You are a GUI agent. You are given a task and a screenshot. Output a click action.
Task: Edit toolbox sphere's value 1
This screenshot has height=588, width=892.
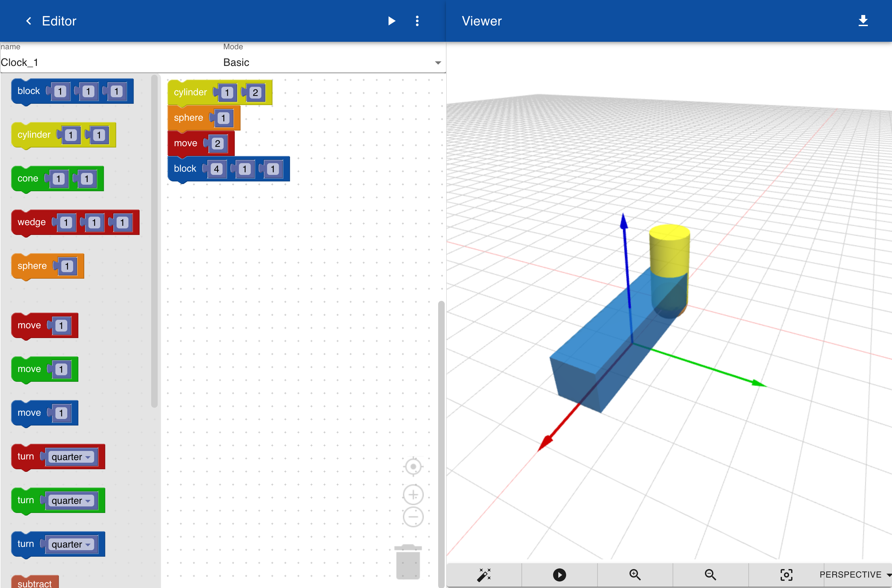[x=67, y=266]
